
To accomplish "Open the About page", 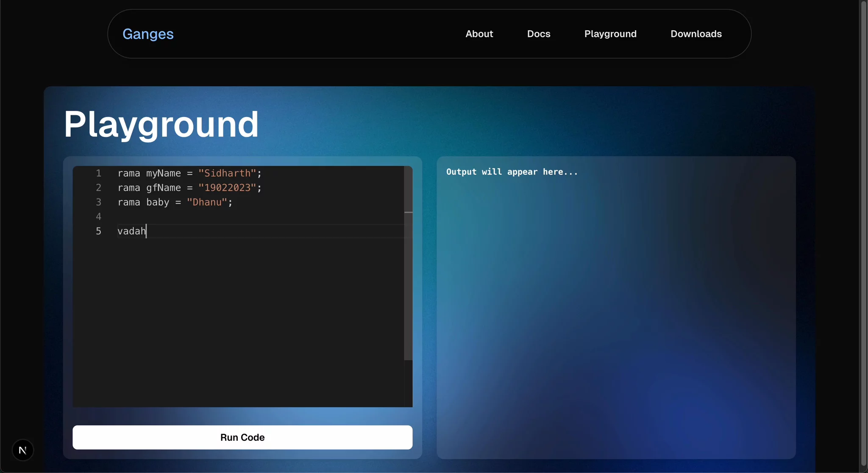I will click(x=479, y=34).
